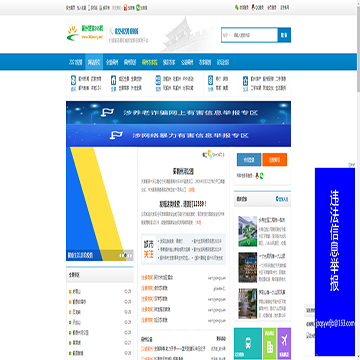Click the orange details link after 12339 announcement
360x360 pixels.
198,222
